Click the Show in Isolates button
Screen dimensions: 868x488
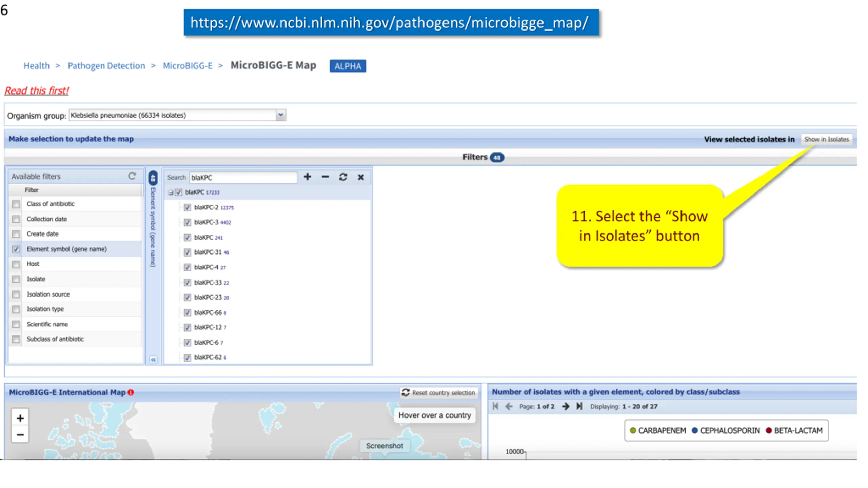(x=827, y=139)
